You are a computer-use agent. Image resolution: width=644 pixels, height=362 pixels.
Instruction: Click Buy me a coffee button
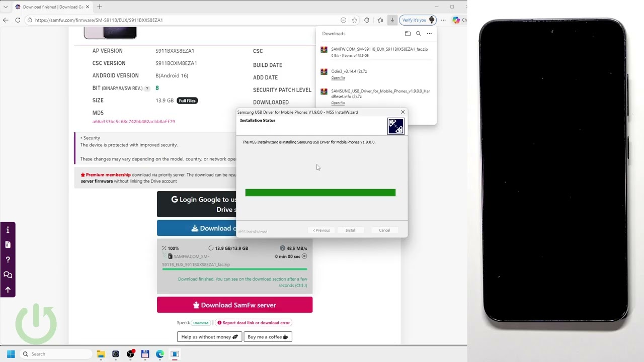pos(268,337)
